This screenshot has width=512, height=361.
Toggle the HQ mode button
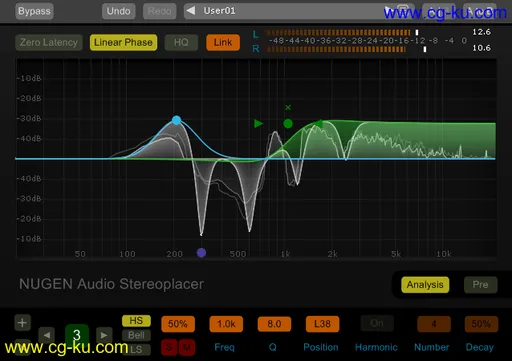(181, 43)
